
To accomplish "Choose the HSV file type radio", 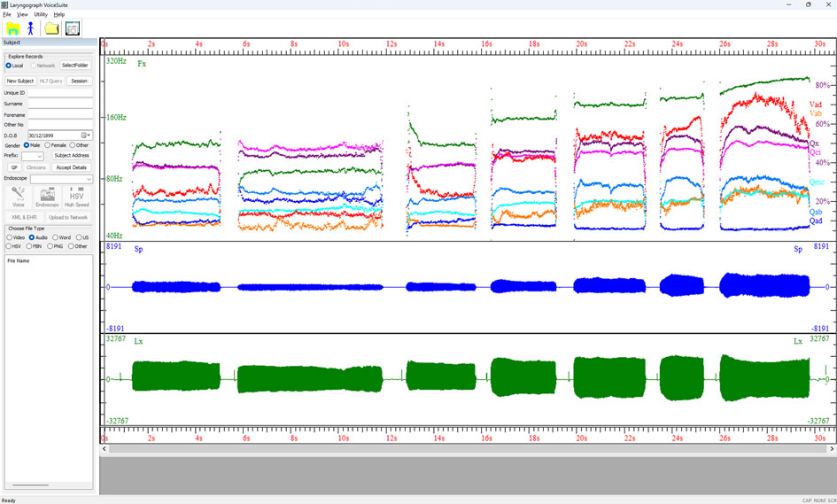I will tap(9, 246).
